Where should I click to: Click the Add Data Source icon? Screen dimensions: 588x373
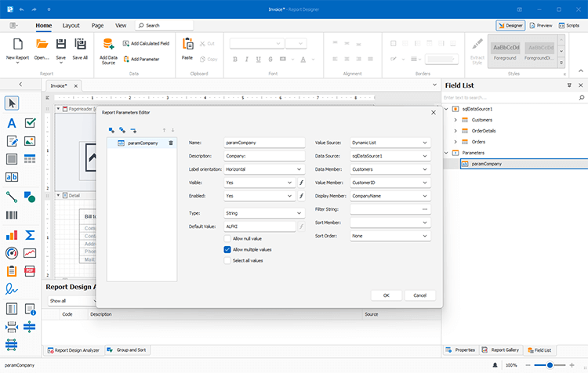pos(108,45)
